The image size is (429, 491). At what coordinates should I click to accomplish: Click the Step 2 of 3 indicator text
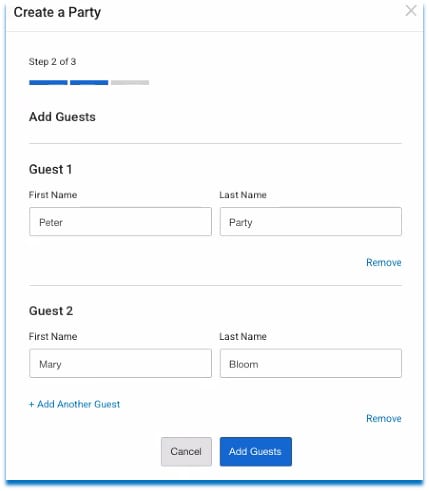(52, 62)
